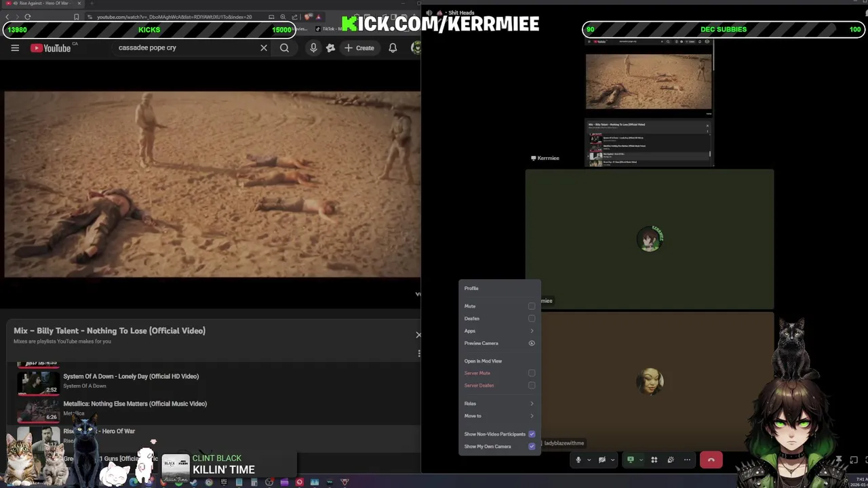
Task: Expand the Move to submenu
Action: 500,415
